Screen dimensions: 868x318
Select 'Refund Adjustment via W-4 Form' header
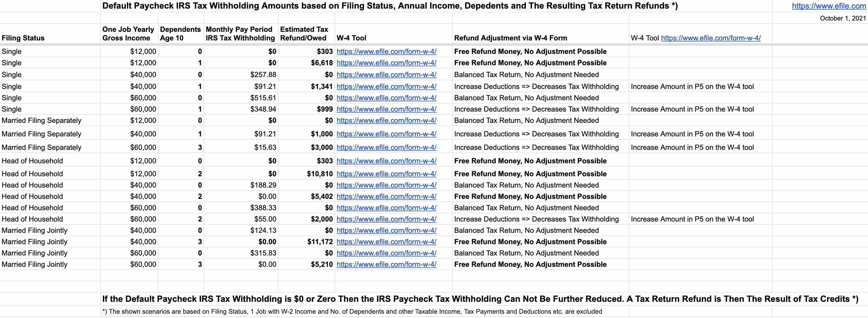pyautogui.click(x=540, y=34)
